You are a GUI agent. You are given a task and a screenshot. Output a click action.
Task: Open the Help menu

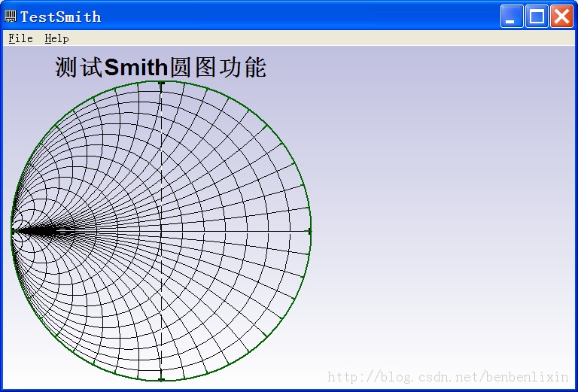[x=56, y=38]
